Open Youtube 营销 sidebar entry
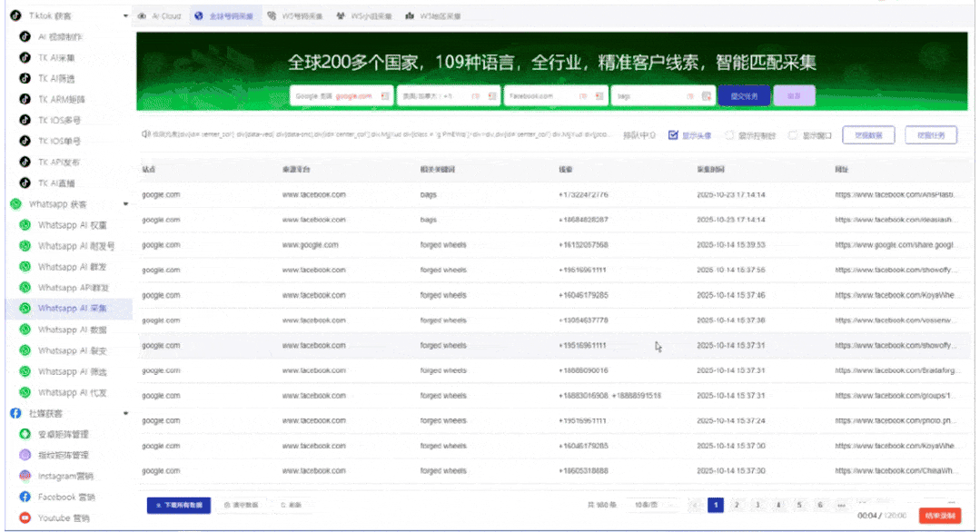The image size is (980, 532). 64,518
